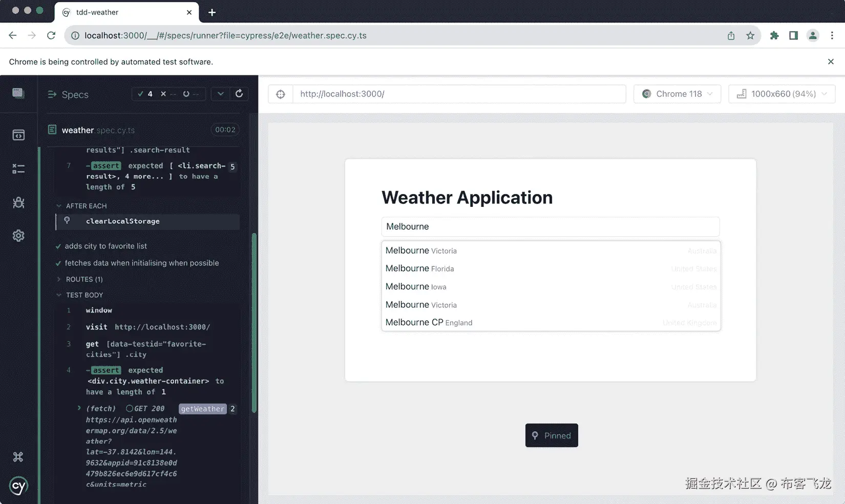The height and width of the screenshot is (504, 845).
Task: Select the get favorite-cities .city command
Action: (149, 349)
